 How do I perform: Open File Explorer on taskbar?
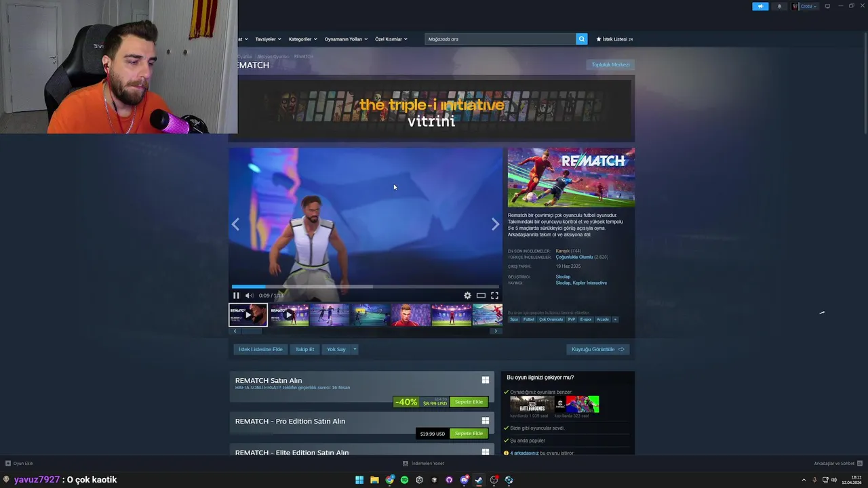click(374, 480)
